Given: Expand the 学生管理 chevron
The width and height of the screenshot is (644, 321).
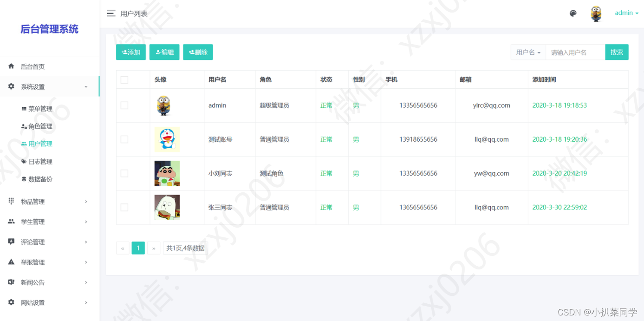Looking at the screenshot, I should (86, 222).
